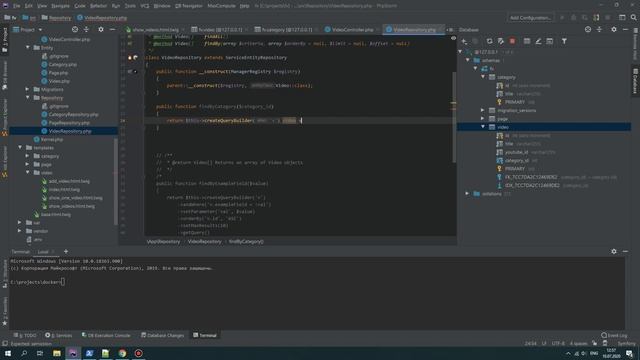The image size is (640, 360).
Task: Click the Search Everywhere magnifier icon
Action: [633, 18]
